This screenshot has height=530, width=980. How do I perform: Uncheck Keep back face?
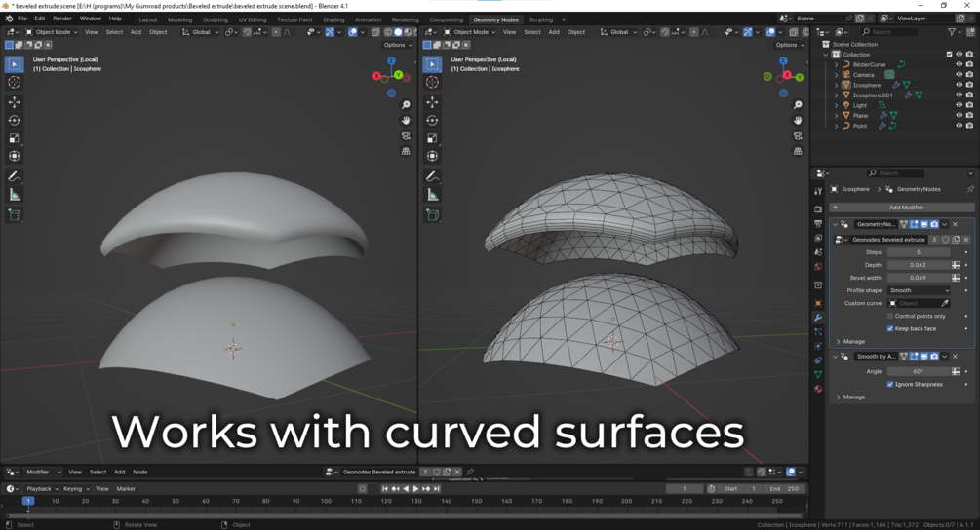tap(890, 329)
